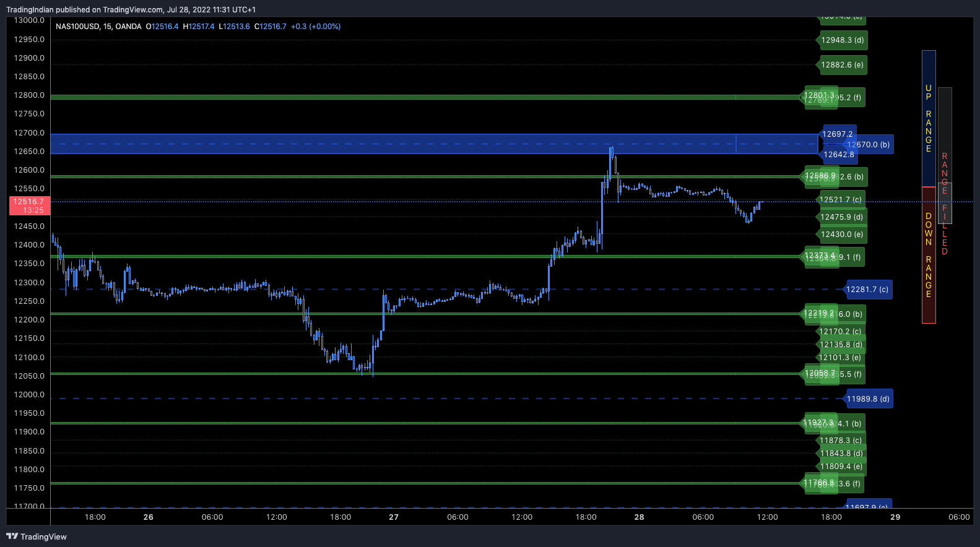
Task: Click the 12950.0 price axis tick
Action: (30, 40)
